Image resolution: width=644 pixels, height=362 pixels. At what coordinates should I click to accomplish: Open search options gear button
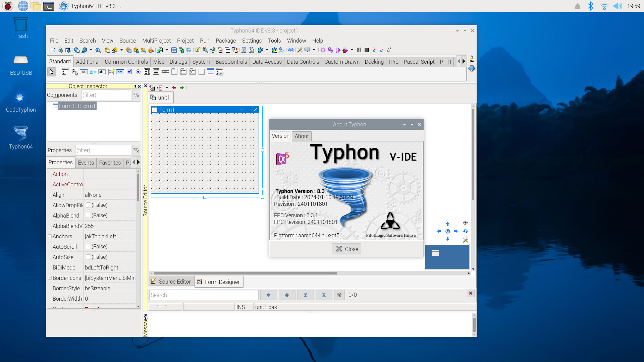pos(339,295)
